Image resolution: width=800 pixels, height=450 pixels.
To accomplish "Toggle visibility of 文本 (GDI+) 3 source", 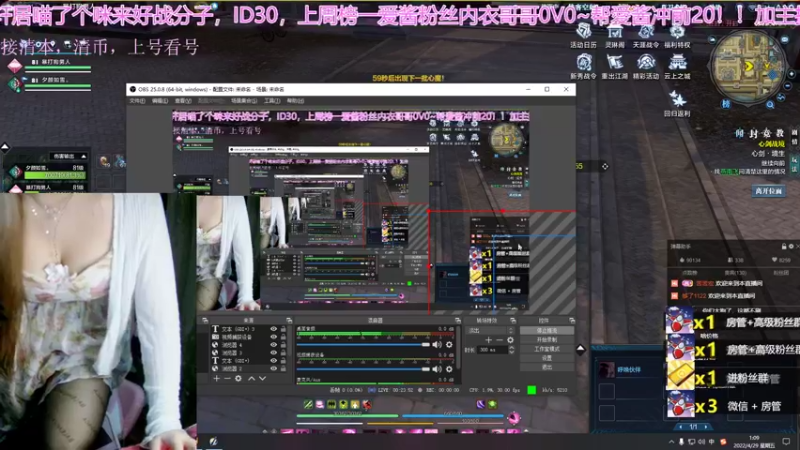I will click(x=273, y=329).
